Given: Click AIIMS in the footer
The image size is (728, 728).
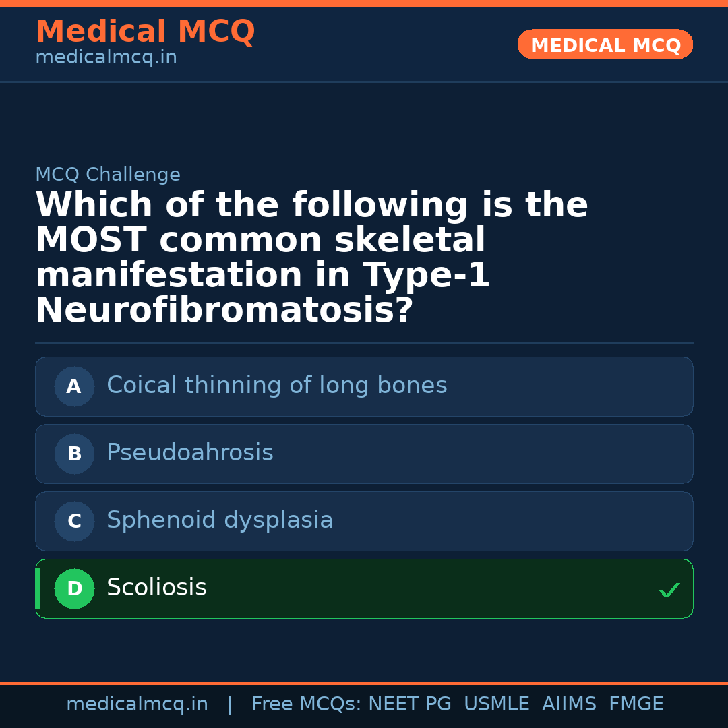Looking at the screenshot, I should pyautogui.click(x=569, y=704).
